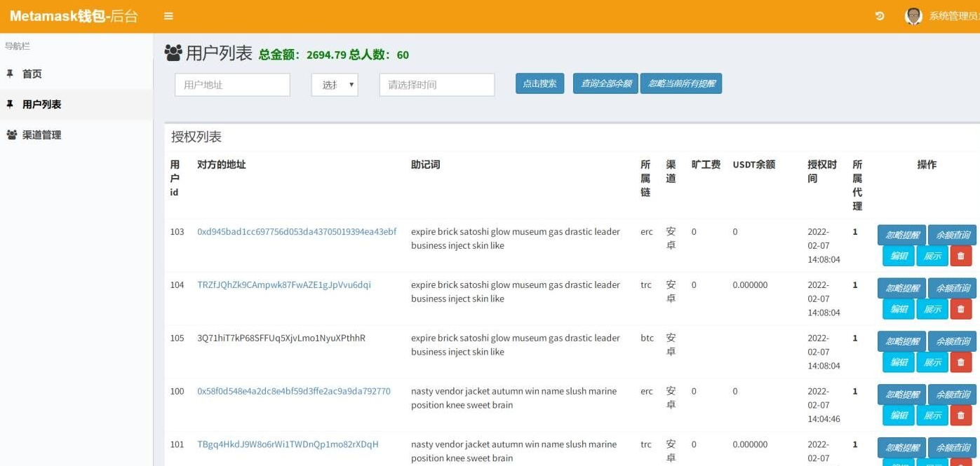The width and height of the screenshot is (980, 466).
Task: Open the 请选择时间 date picker field
Action: click(x=437, y=85)
